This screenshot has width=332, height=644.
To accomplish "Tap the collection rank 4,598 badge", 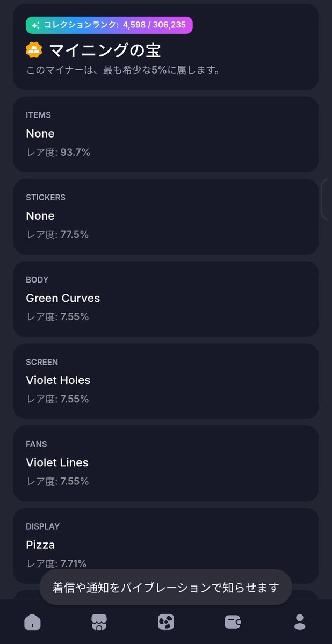I will 109,25.
